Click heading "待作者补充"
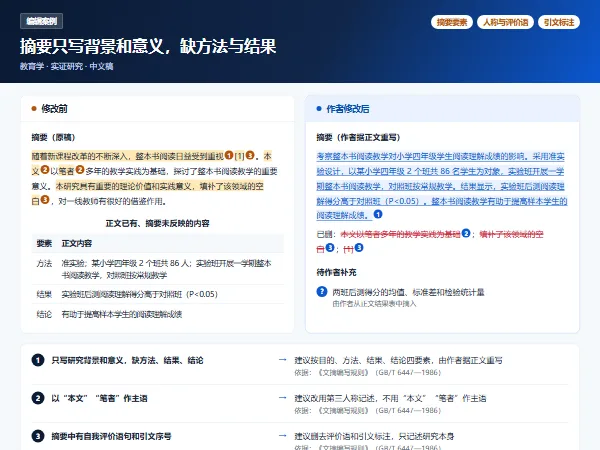This screenshot has width=600, height=450. point(336,272)
